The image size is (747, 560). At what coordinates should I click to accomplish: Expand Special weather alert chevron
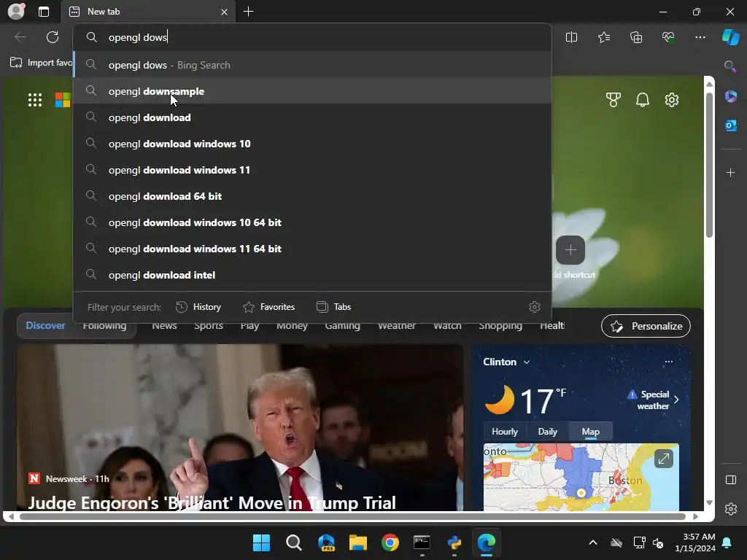click(676, 400)
